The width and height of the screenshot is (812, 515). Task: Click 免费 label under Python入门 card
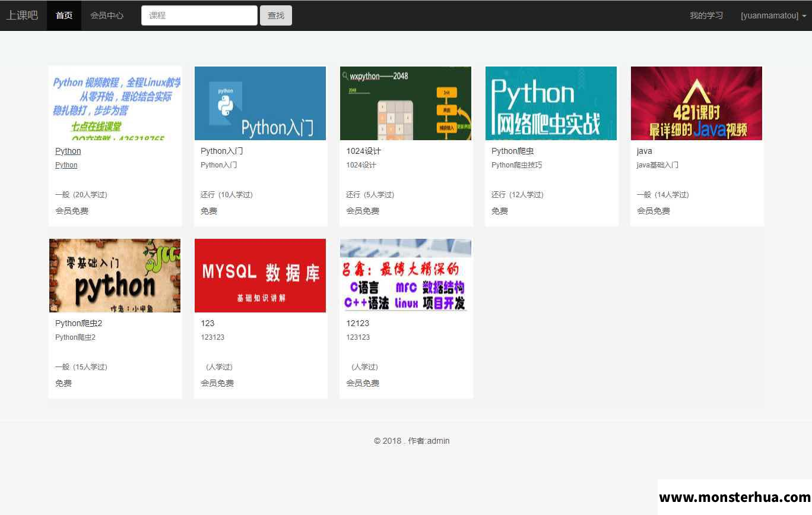tap(209, 211)
